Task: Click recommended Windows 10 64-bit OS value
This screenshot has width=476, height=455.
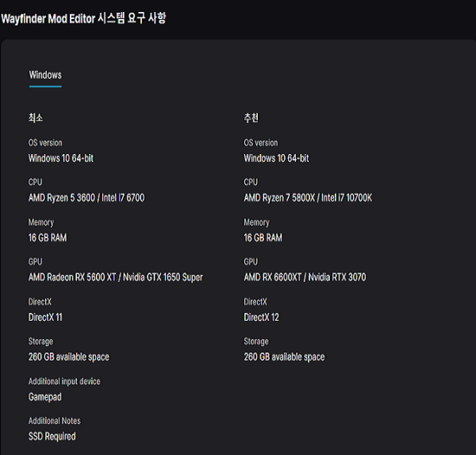Action: click(276, 158)
